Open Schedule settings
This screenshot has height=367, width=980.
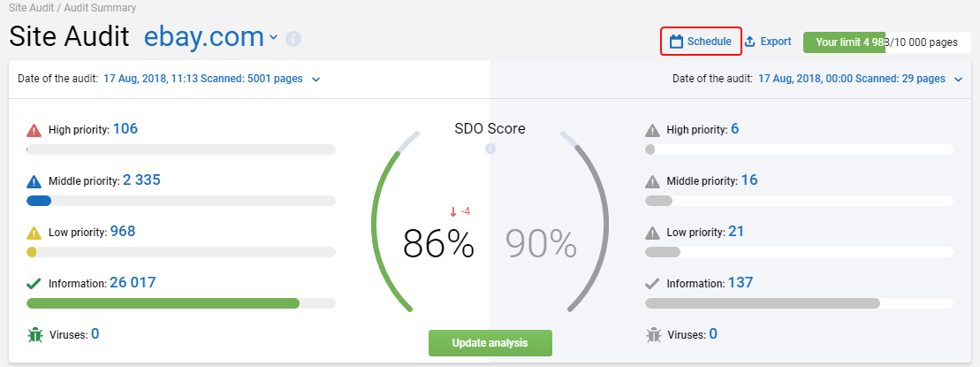pos(701,42)
